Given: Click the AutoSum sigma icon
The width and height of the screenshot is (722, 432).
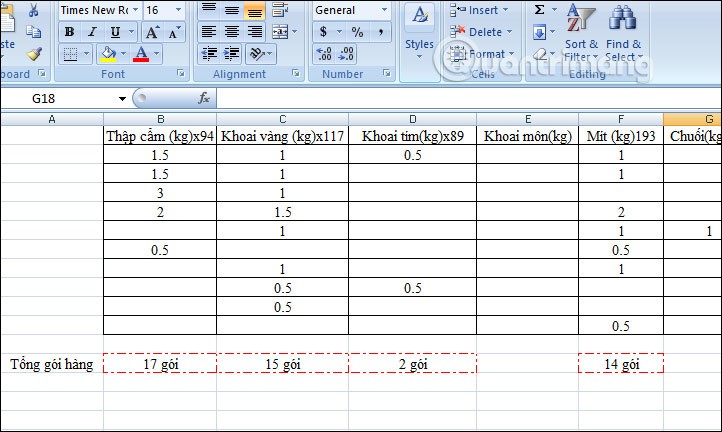Looking at the screenshot, I should (540, 10).
